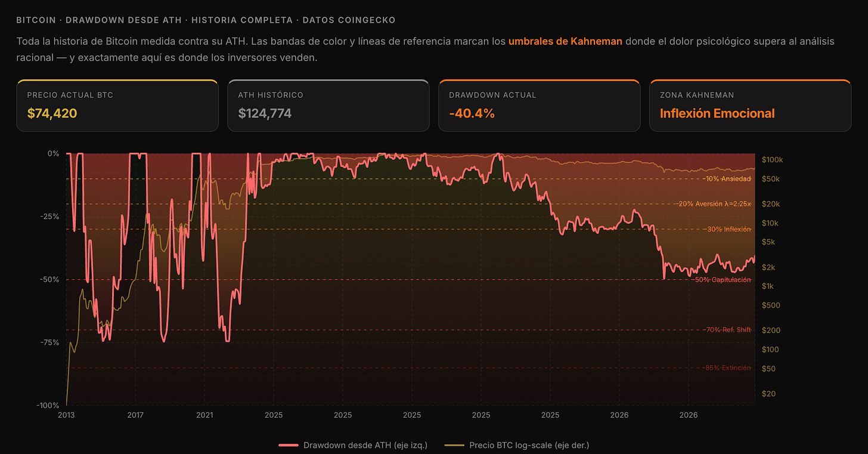868x454 pixels.
Task: Click the -30% Inflexión threshold label
Action: (x=727, y=229)
